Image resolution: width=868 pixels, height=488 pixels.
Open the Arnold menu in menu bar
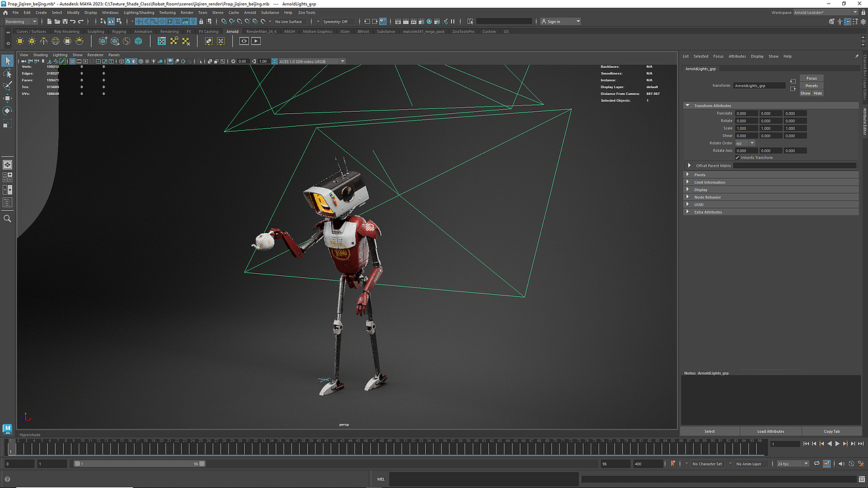coord(250,12)
